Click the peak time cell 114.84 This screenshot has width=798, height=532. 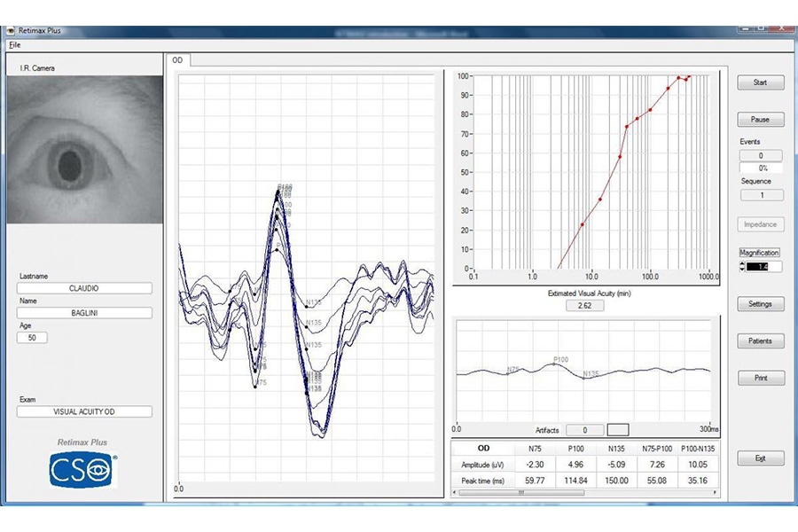[575, 480]
